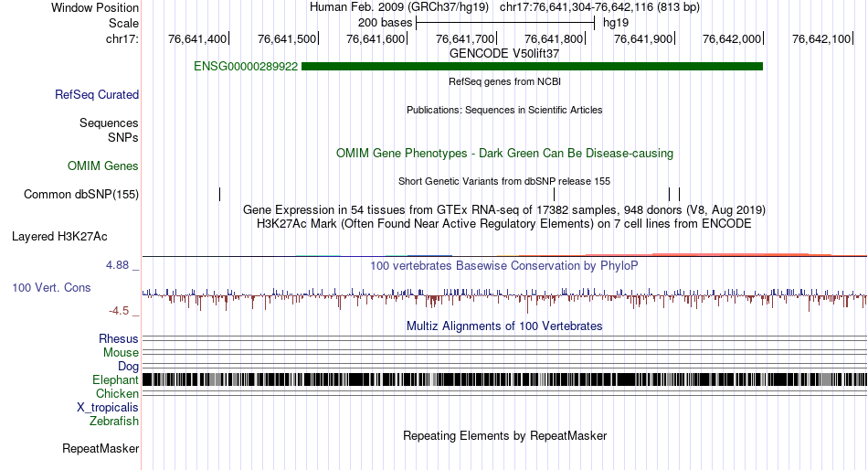Select the Zebrafish alignment row label
868x470 pixels.
point(114,422)
